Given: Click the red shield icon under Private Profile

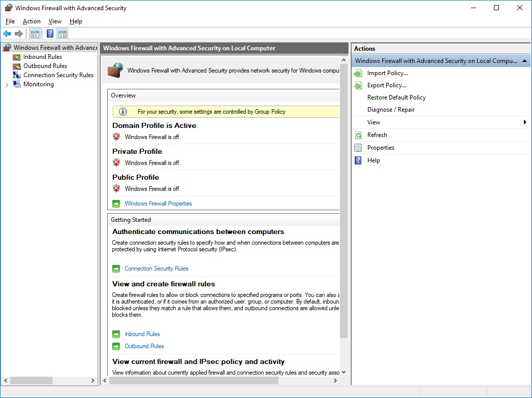Looking at the screenshot, I should [116, 162].
